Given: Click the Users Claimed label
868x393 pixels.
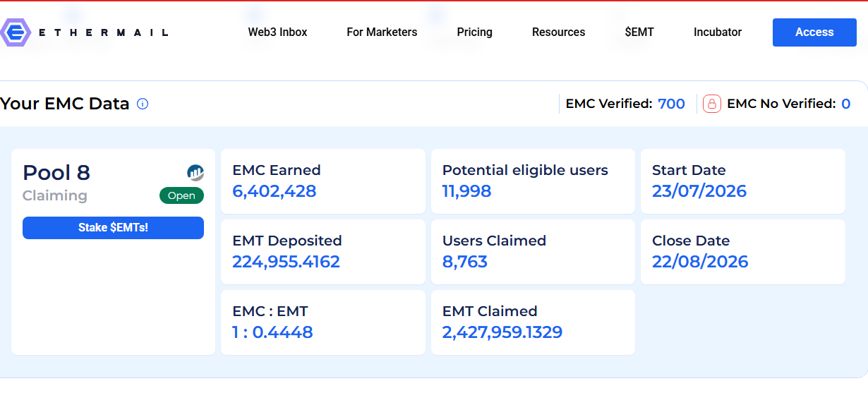Looking at the screenshot, I should click(494, 241).
